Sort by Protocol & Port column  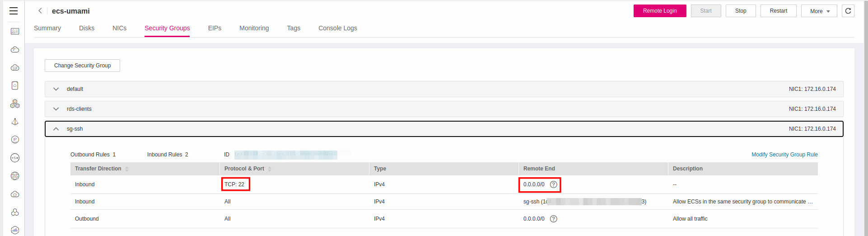point(270,169)
